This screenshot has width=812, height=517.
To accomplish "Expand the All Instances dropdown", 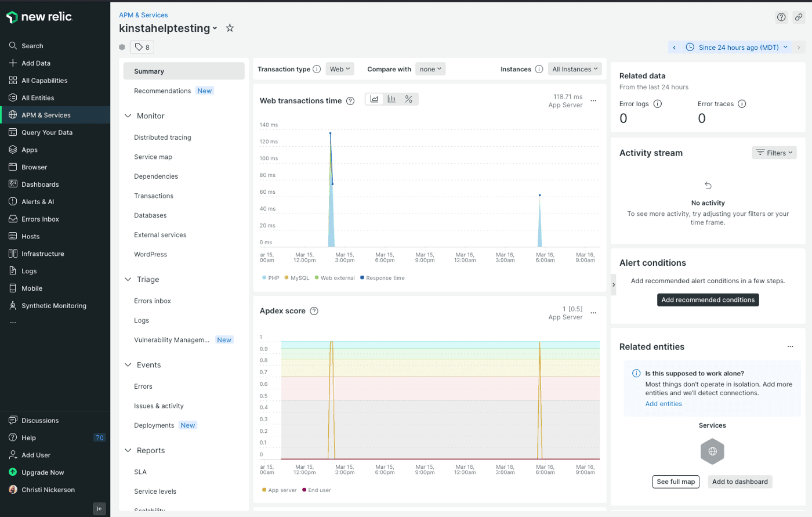I will tap(575, 68).
